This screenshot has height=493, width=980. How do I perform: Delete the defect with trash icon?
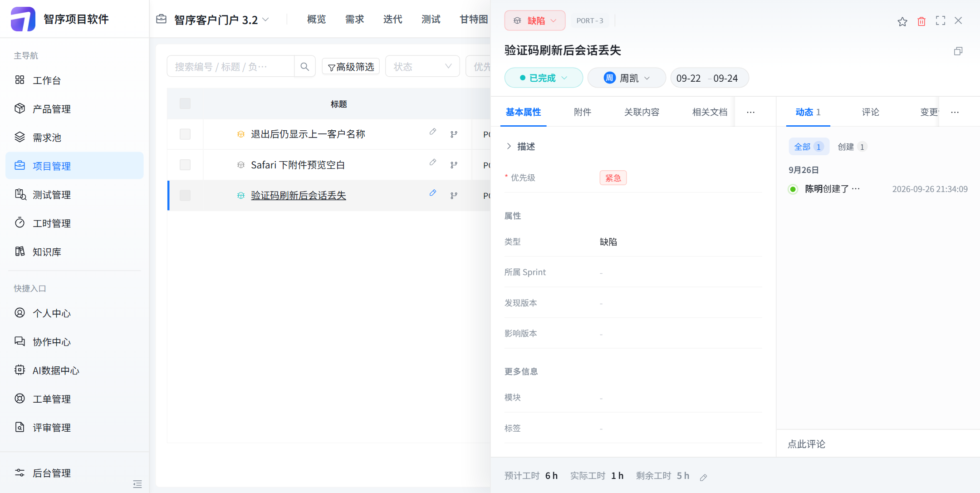click(921, 21)
